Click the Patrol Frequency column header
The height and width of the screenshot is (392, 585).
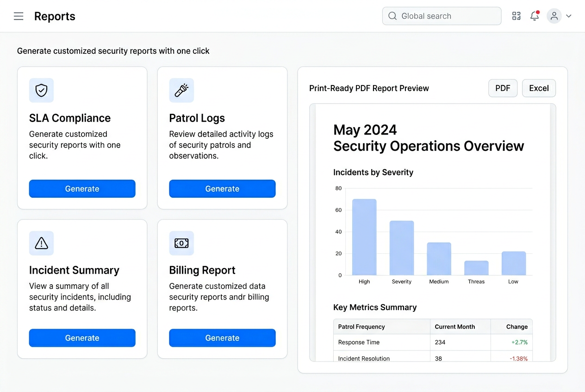(x=361, y=327)
